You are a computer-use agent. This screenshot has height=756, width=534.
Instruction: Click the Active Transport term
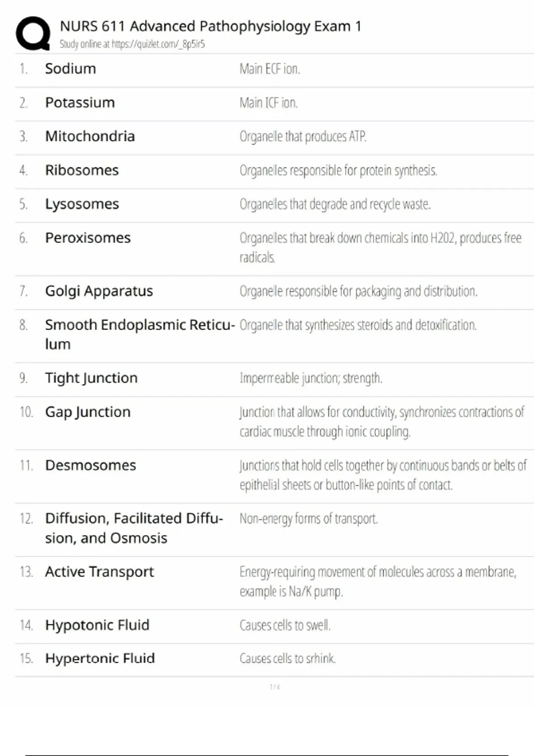pos(99,571)
